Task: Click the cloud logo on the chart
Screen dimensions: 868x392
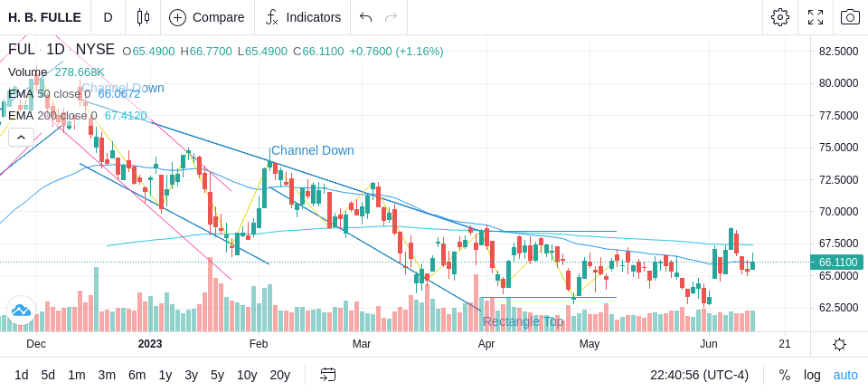Action: tap(21, 311)
